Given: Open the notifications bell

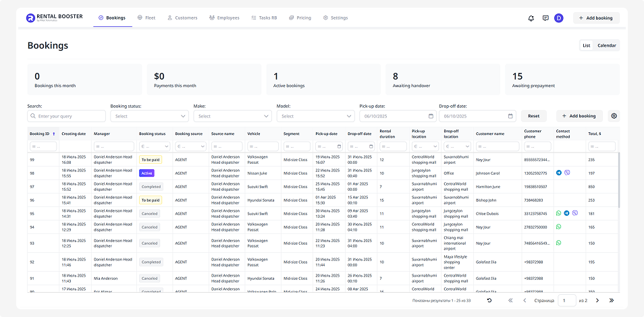Looking at the screenshot, I should tap(531, 18).
